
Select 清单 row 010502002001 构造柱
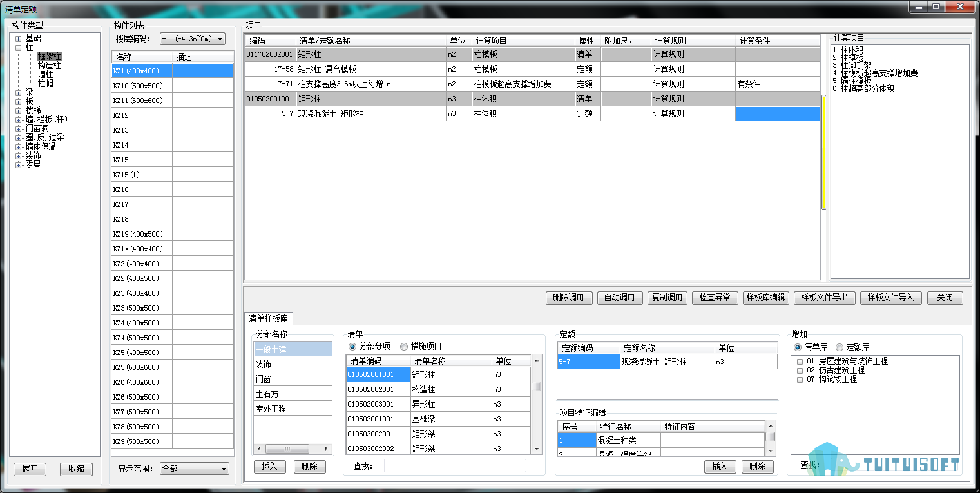point(439,389)
